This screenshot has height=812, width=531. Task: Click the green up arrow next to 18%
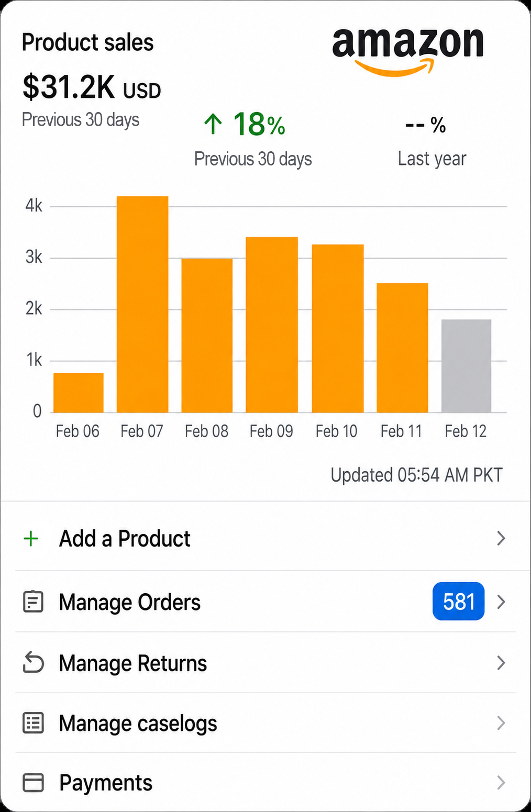pyautogui.click(x=213, y=125)
